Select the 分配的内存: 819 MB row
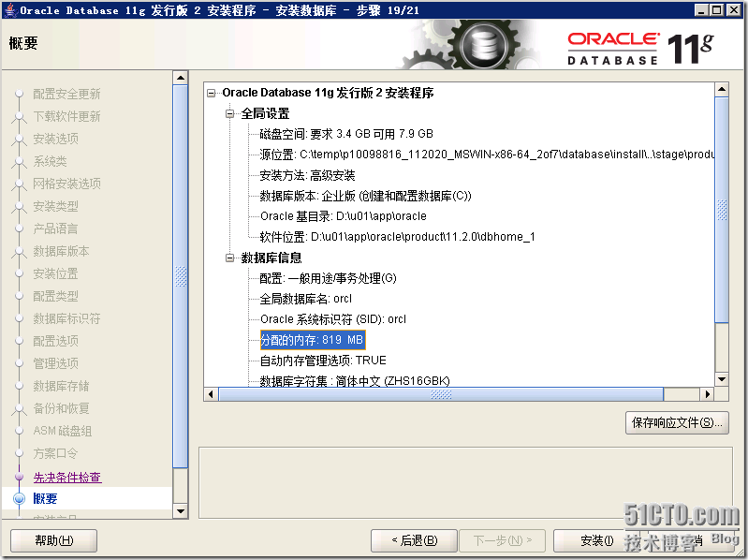Viewport: 748px width, 560px height. coord(313,340)
